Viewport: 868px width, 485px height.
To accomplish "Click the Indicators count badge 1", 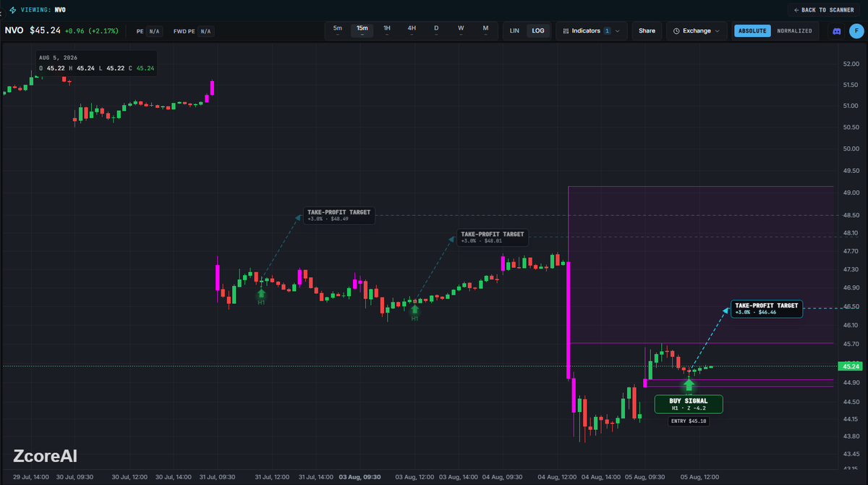I will (607, 31).
